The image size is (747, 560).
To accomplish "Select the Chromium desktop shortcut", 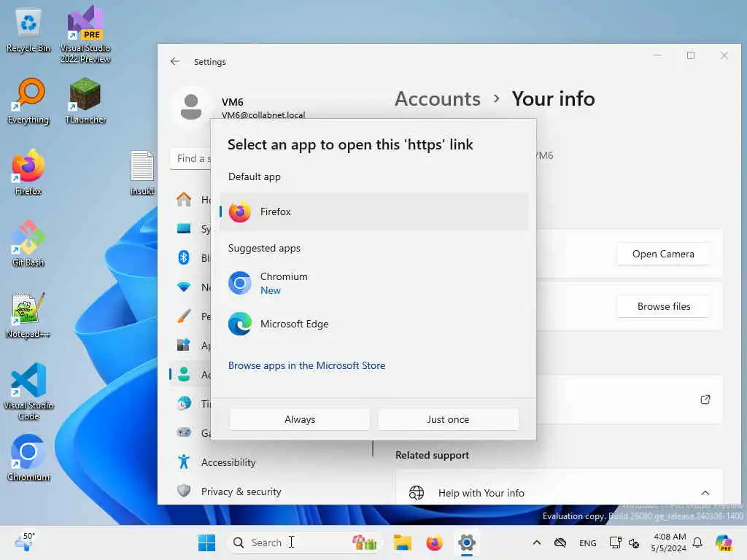I will click(x=28, y=458).
